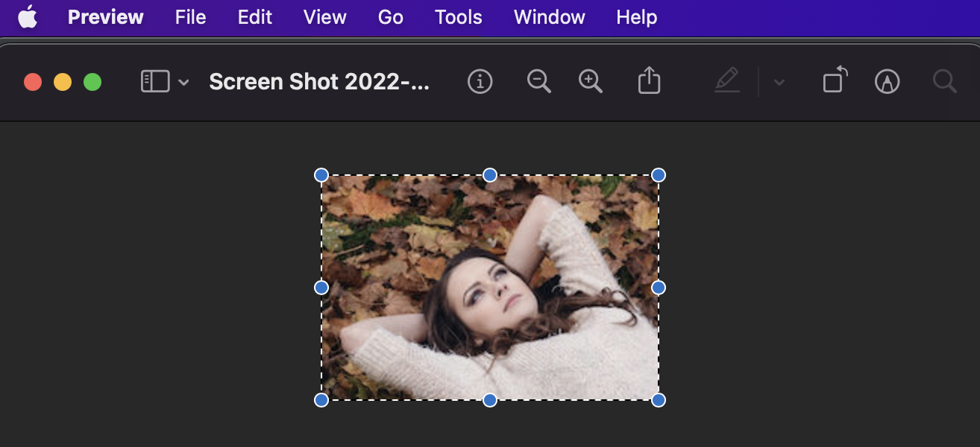The width and height of the screenshot is (980, 447).
Task: Minimize the Preview window
Action: pos(63,82)
